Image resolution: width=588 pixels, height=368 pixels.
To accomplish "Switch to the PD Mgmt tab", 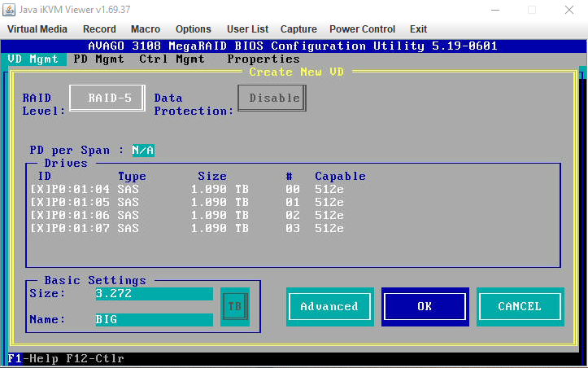I will point(98,59).
